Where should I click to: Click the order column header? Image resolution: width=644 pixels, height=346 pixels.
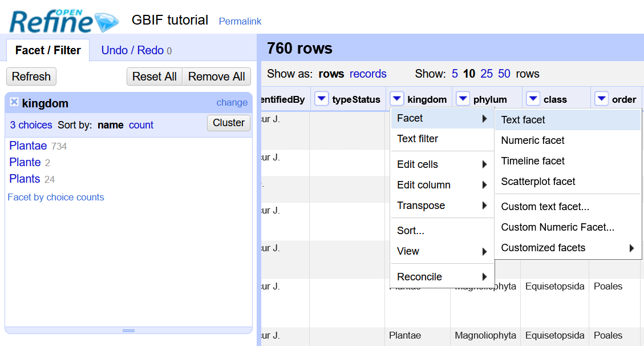624,99
